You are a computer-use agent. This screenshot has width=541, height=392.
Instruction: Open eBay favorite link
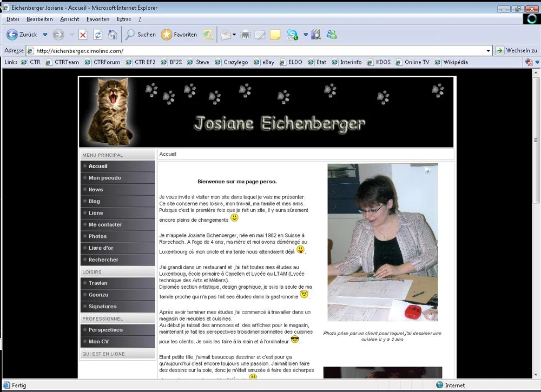(264, 62)
